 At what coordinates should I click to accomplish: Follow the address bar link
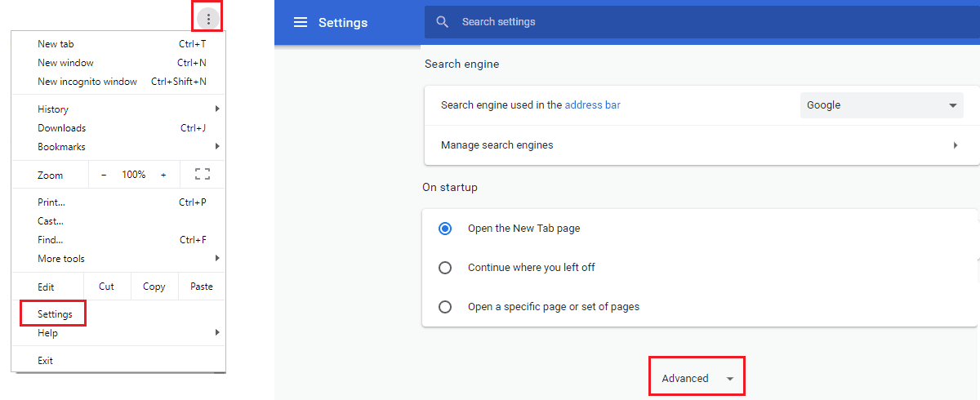[592, 104]
